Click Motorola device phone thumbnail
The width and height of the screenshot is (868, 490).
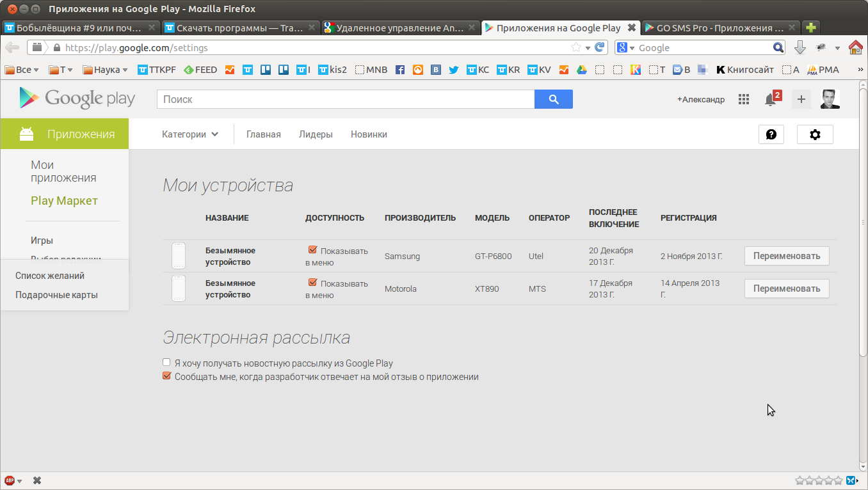coord(179,288)
